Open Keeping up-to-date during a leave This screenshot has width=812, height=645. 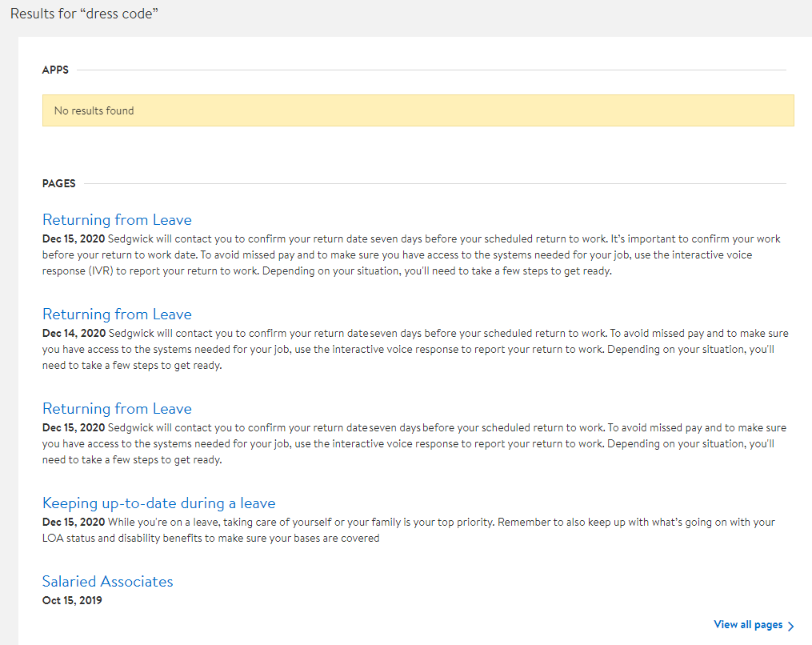(159, 503)
